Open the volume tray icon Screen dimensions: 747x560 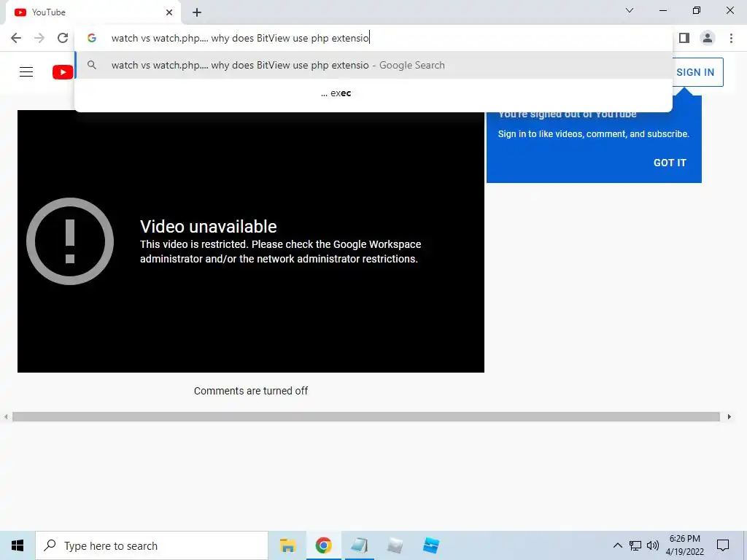pos(653,545)
